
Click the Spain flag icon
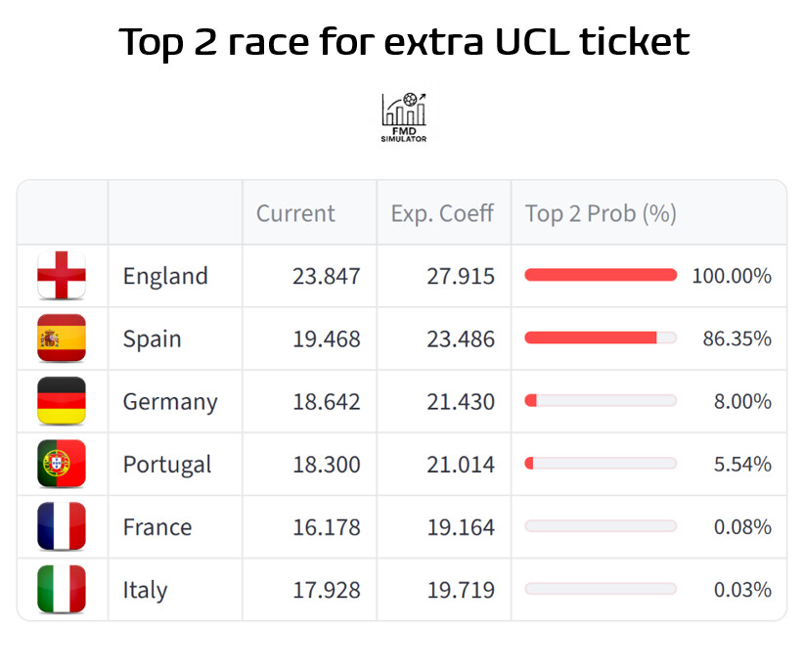(62, 338)
